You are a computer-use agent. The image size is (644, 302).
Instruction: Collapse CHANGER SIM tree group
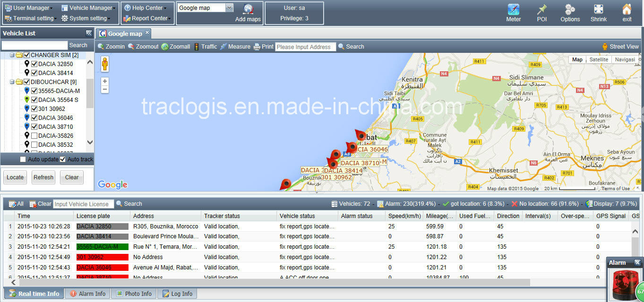pyautogui.click(x=12, y=55)
